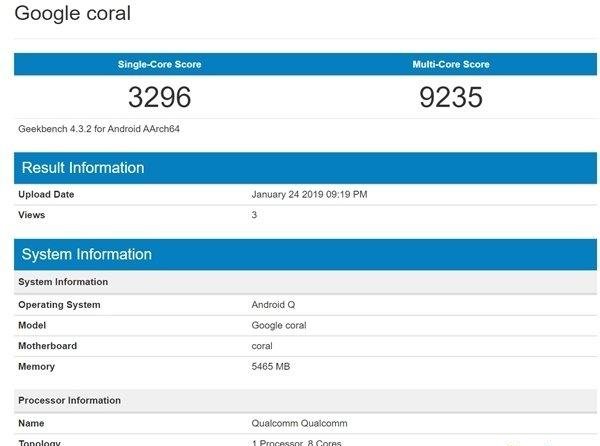Screen dimensions: 600x446
Task: Click the Topology label
Action: (39, 443)
